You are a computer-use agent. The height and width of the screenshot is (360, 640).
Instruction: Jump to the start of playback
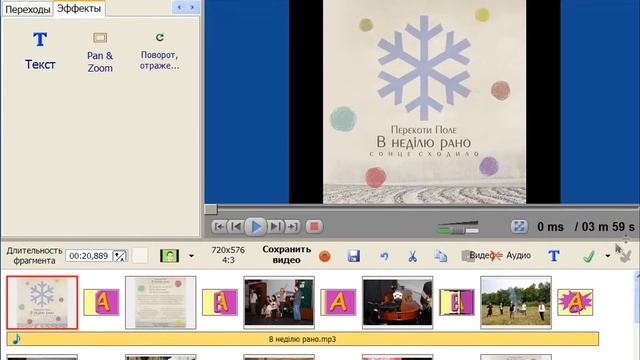pos(219,226)
